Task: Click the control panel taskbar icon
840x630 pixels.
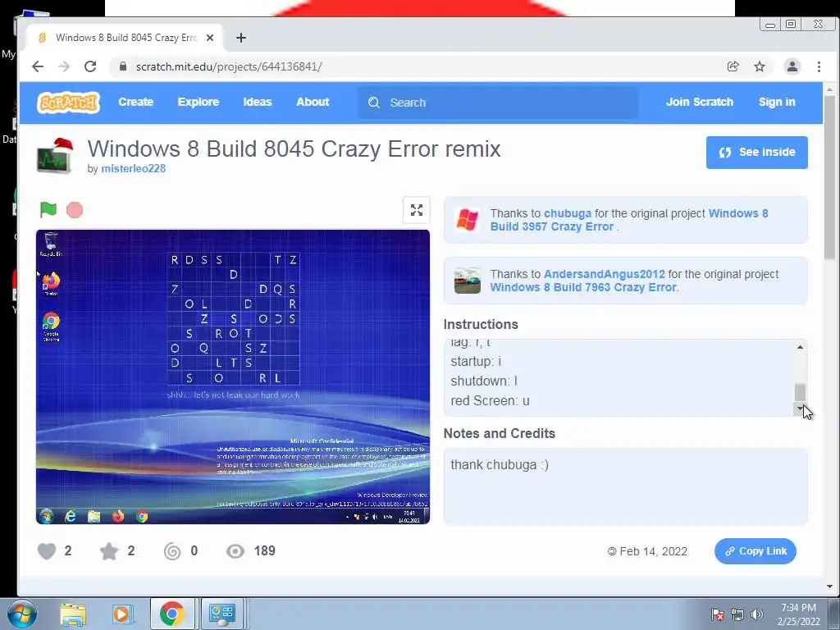Action: click(221, 614)
